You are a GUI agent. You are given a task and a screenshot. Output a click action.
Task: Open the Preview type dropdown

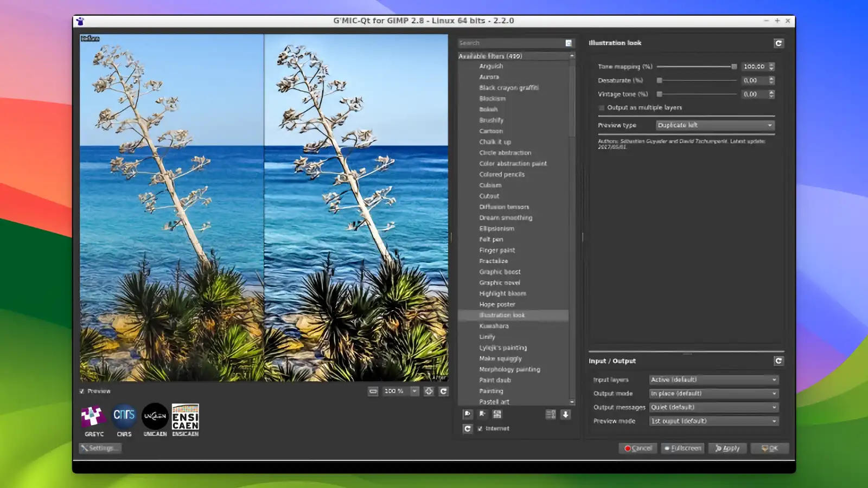[715, 125]
